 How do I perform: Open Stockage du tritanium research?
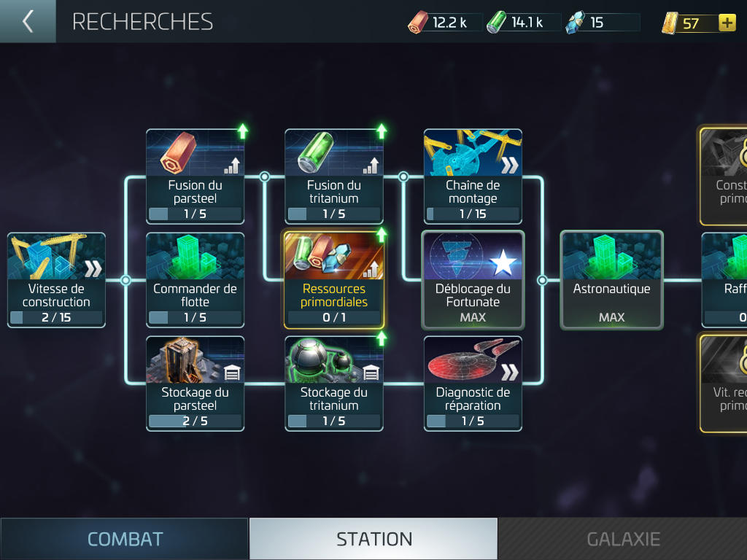click(x=334, y=384)
